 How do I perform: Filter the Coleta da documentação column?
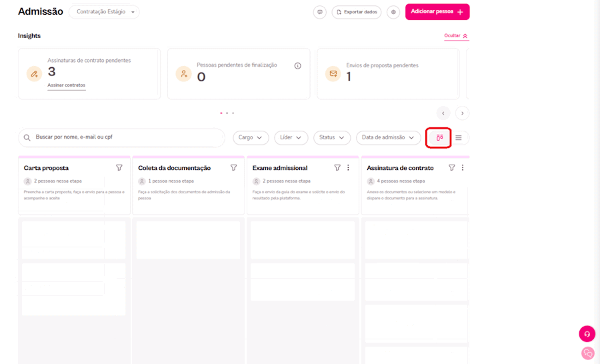point(234,167)
